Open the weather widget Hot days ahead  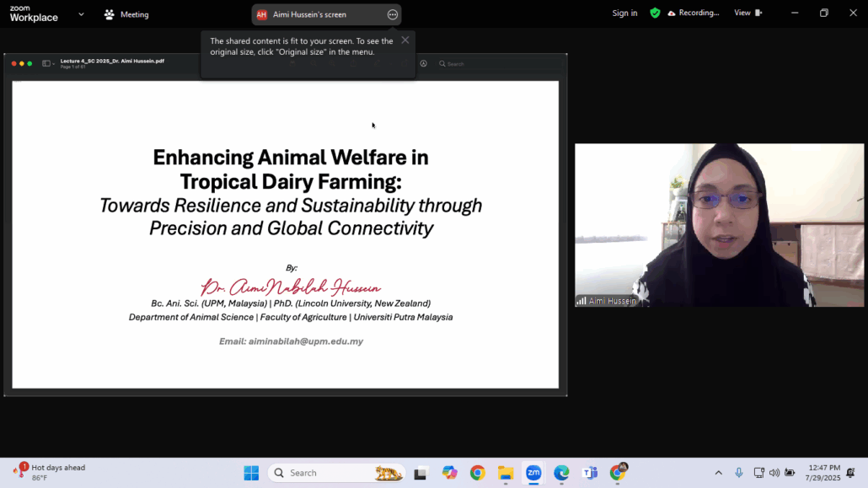[x=51, y=472]
